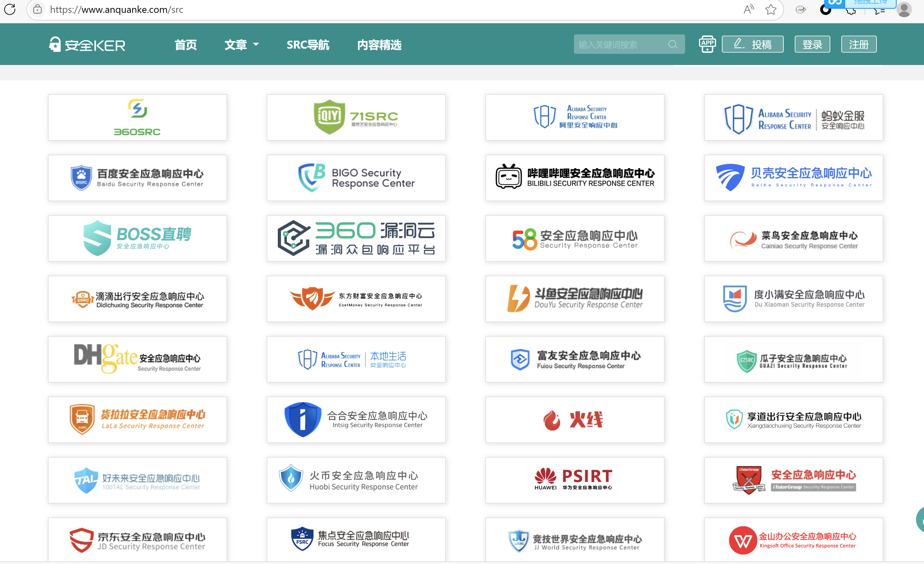This screenshot has height=564, width=924.
Task: Select the SRC导航 nav item
Action: pos(308,45)
